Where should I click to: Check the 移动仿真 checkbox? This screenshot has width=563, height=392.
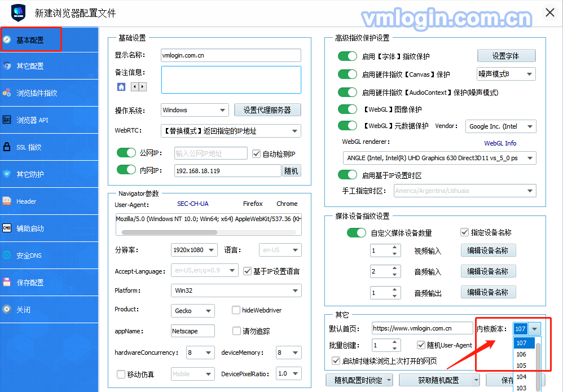point(121,374)
